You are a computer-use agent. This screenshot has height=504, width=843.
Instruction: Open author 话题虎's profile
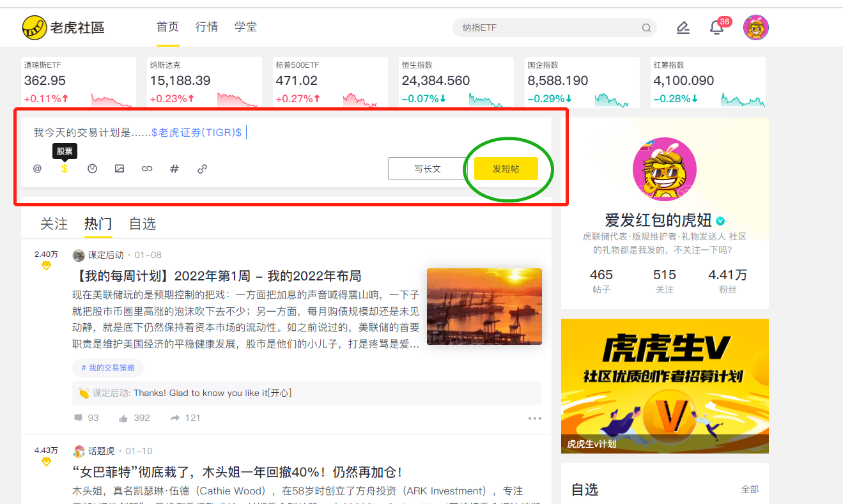[102, 452]
